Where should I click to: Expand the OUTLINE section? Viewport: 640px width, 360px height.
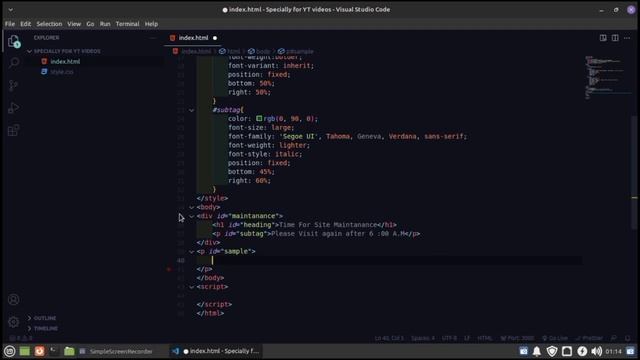[x=45, y=318]
